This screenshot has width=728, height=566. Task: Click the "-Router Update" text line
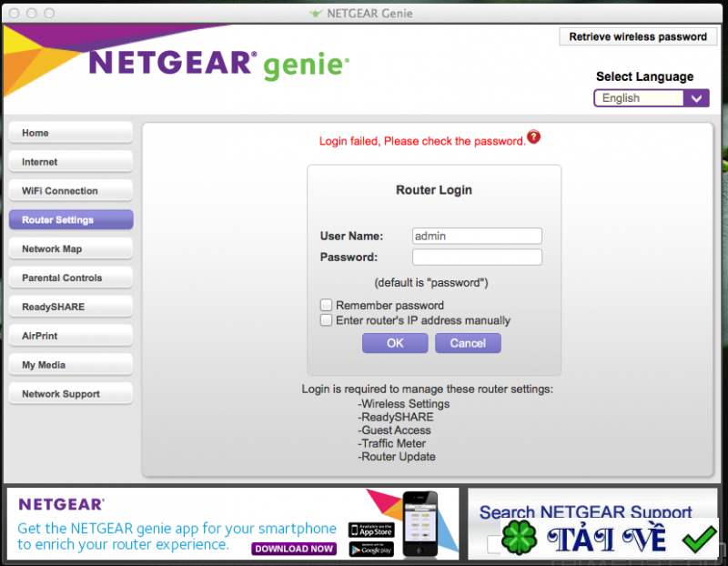tap(397, 457)
